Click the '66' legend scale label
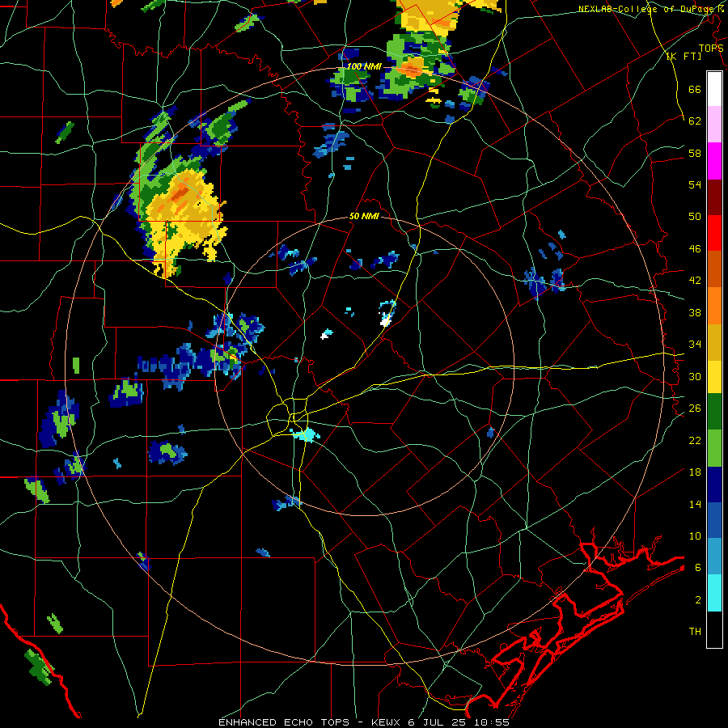Viewport: 728px width, 728px height. (695, 89)
